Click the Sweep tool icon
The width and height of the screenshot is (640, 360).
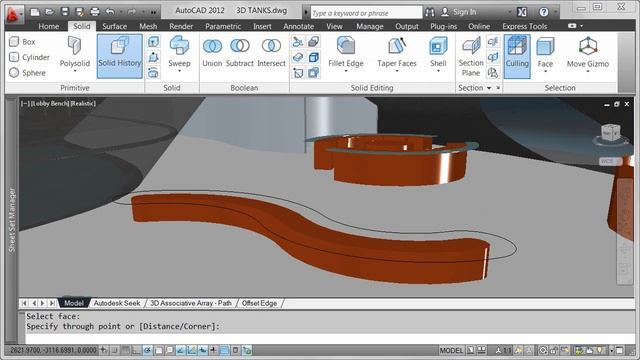179,46
